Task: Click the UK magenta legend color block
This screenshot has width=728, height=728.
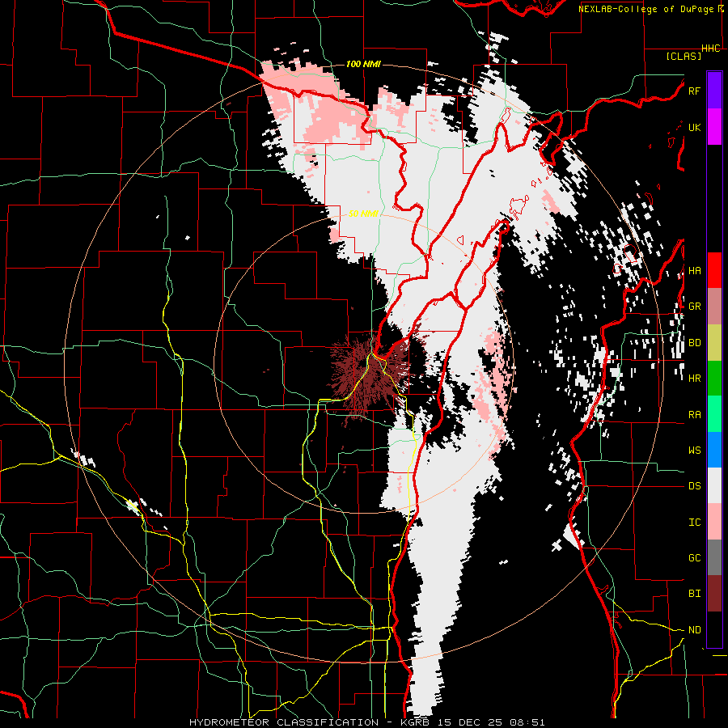Action: pos(714,126)
